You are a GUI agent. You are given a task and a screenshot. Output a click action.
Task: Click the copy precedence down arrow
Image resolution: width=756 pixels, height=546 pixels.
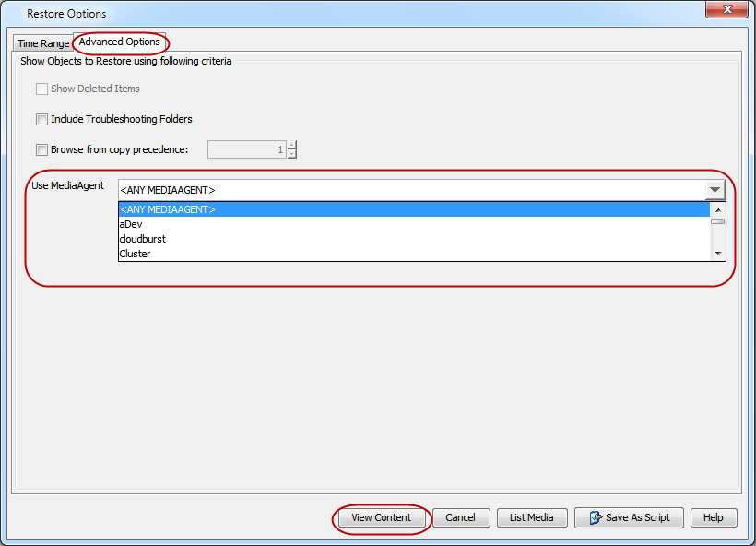coord(291,152)
